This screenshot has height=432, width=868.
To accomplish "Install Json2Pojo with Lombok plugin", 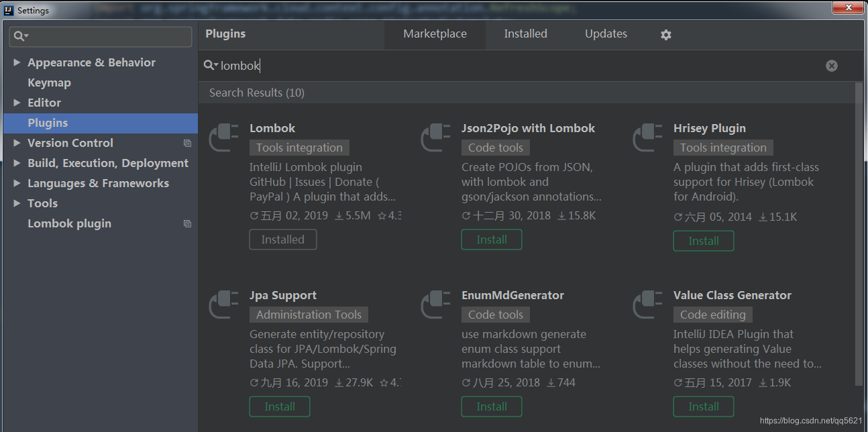I will (x=492, y=240).
